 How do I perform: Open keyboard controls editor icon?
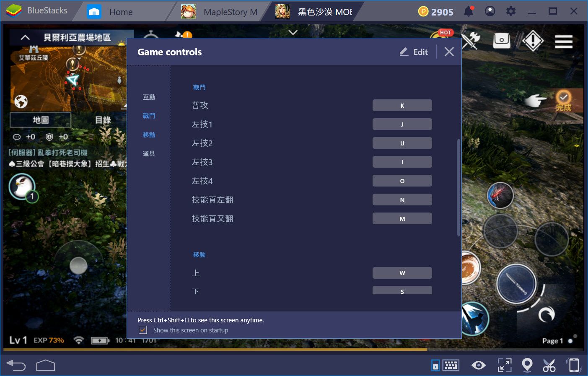451,366
